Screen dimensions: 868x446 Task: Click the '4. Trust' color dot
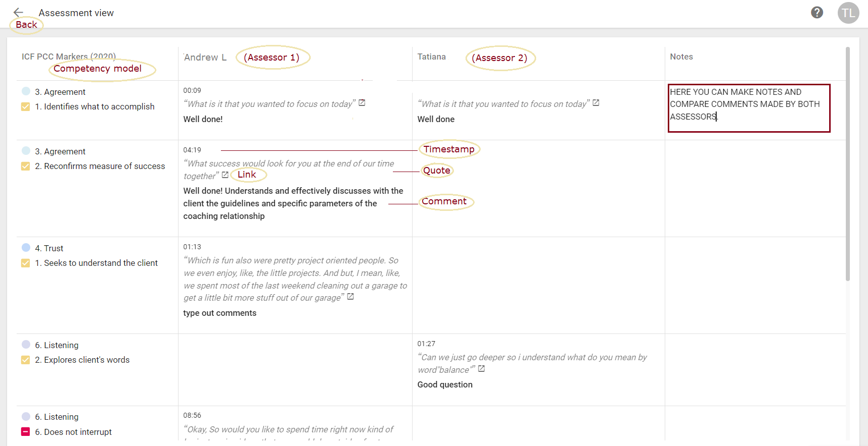point(26,247)
